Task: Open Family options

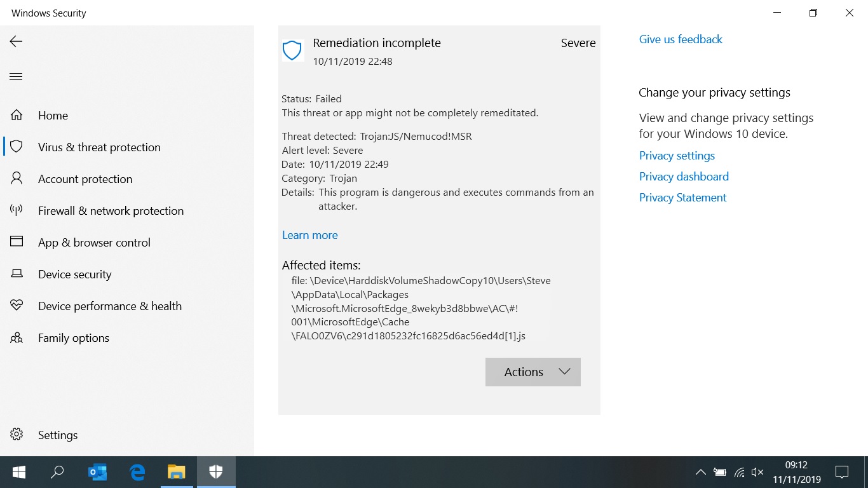Action: [x=73, y=337]
